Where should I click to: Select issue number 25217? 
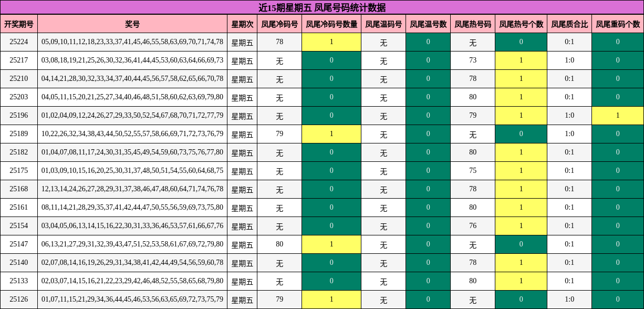19,60
